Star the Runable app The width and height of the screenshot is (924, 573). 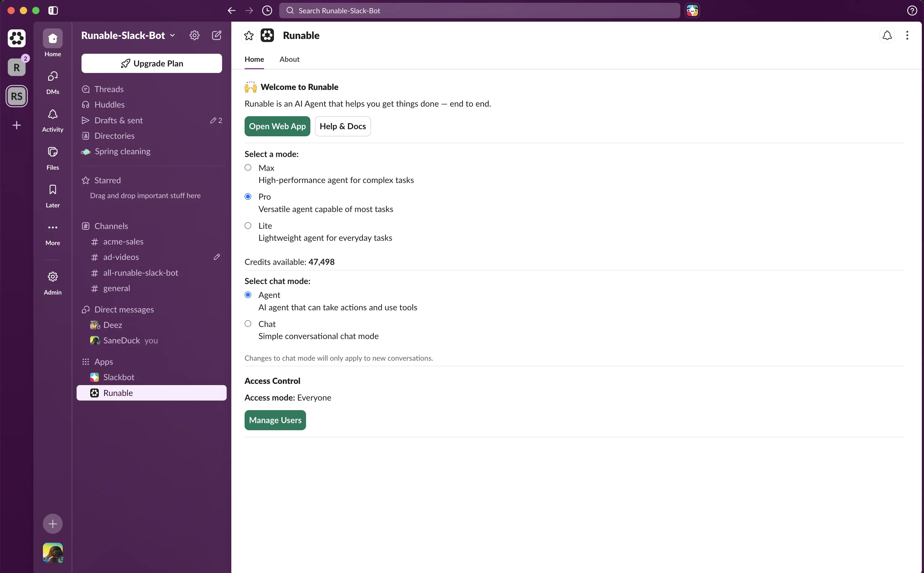point(249,36)
